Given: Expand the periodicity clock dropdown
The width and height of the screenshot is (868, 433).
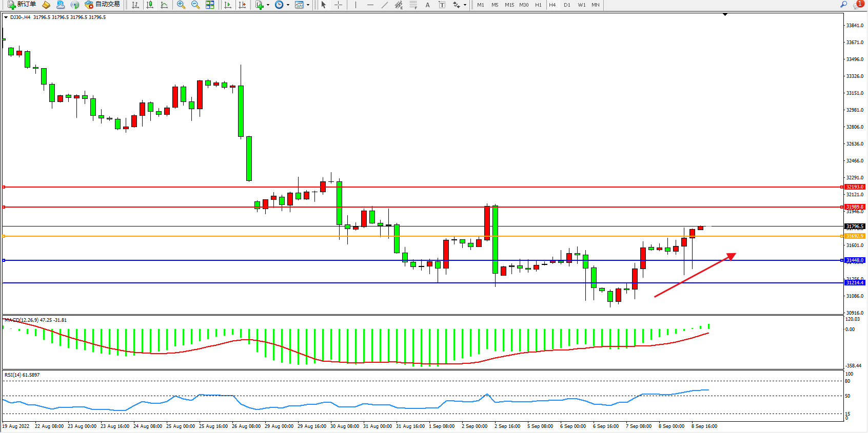Looking at the screenshot, I should point(288,5).
